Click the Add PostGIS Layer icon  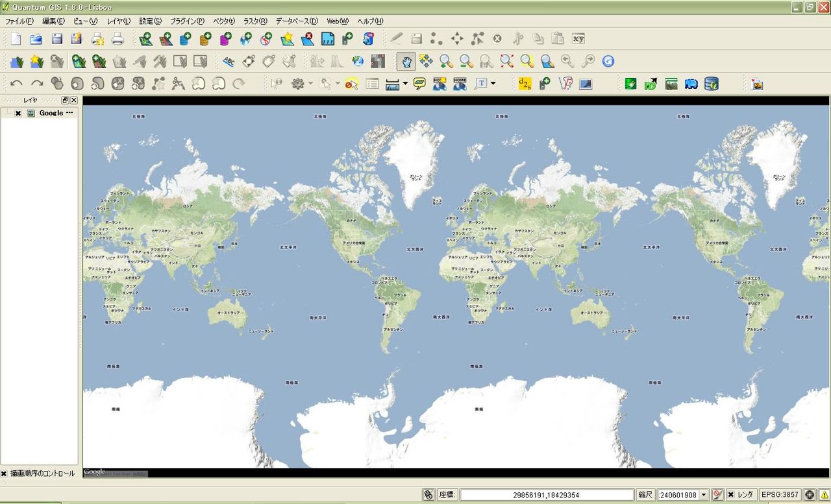coord(186,39)
